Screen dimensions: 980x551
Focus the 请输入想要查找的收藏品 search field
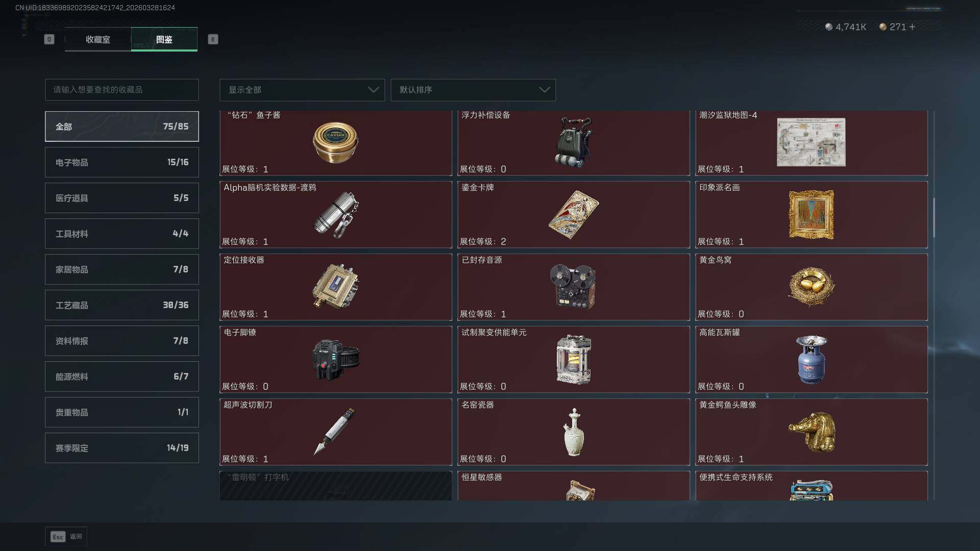point(122,90)
